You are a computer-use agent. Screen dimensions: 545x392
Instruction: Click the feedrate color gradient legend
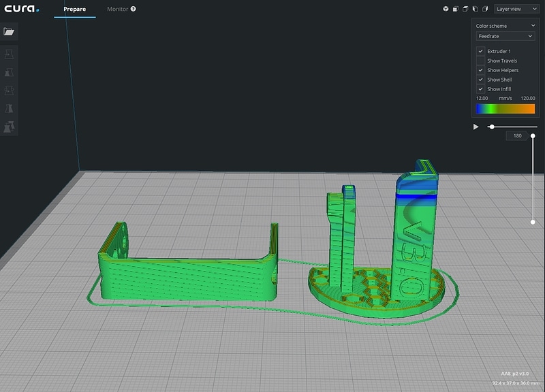505,109
